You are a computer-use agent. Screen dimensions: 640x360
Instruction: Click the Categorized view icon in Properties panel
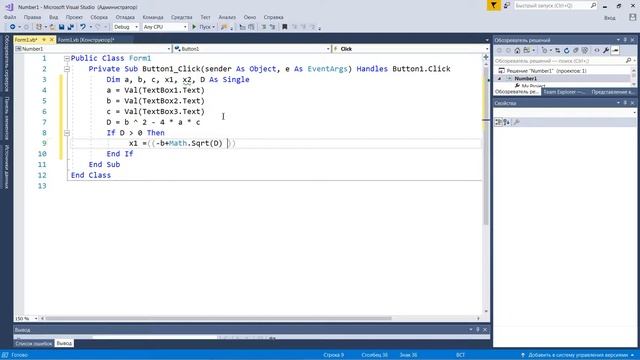pos(498,122)
